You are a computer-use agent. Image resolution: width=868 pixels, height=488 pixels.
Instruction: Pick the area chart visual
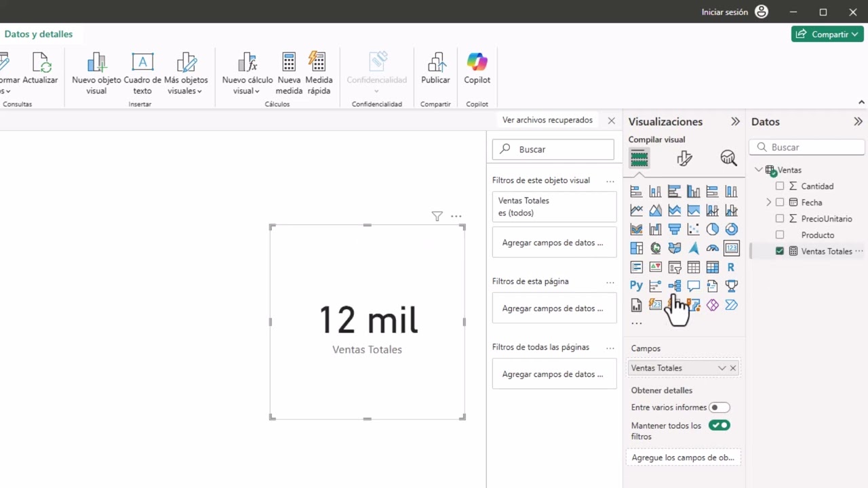655,210
